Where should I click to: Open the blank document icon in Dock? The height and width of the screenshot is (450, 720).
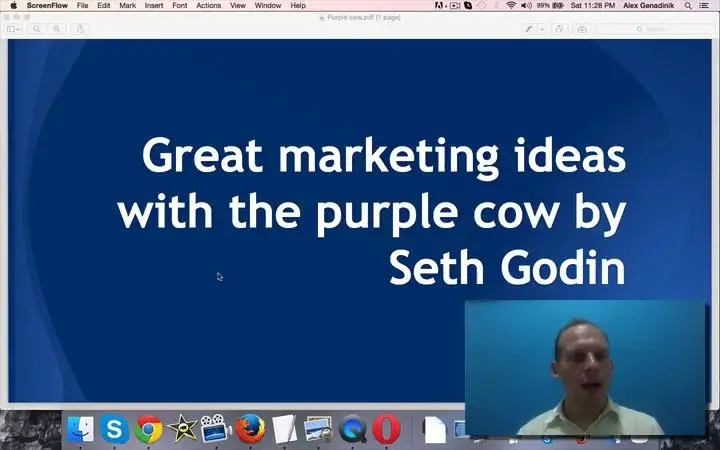point(434,430)
